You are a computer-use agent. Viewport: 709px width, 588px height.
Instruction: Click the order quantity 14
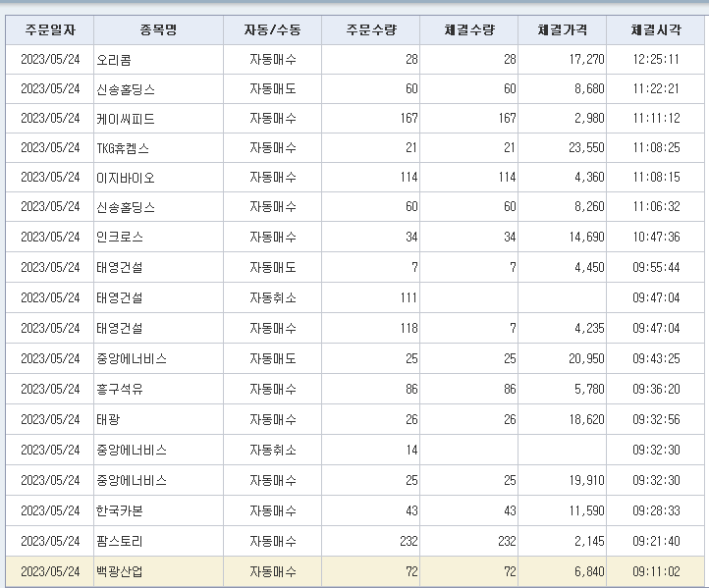pos(411,451)
